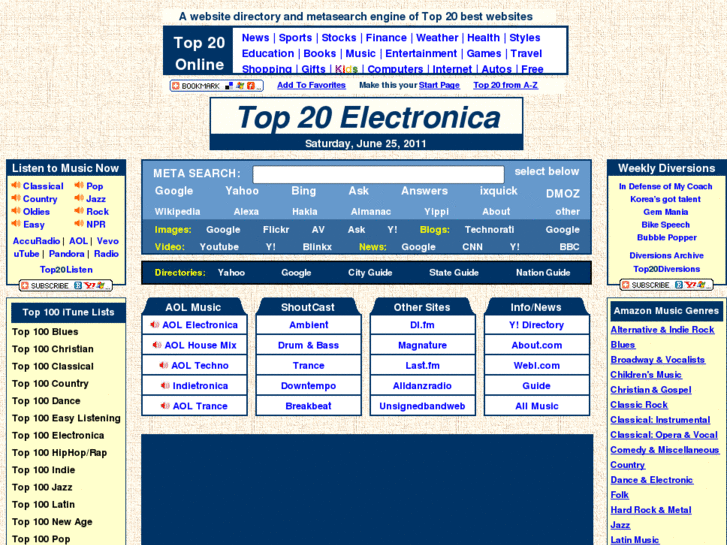
Task: Click the speaker icon beside Rock
Action: [79, 211]
